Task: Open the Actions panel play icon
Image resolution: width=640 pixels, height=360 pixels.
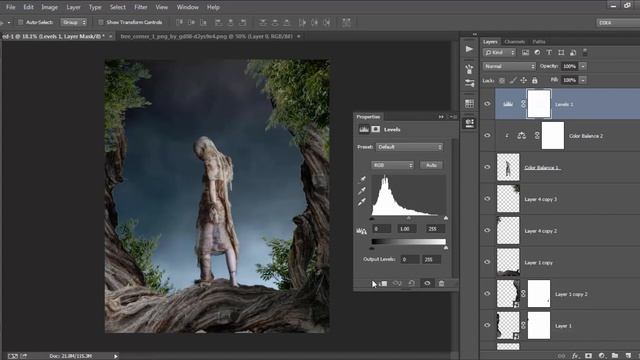Action: (469, 49)
